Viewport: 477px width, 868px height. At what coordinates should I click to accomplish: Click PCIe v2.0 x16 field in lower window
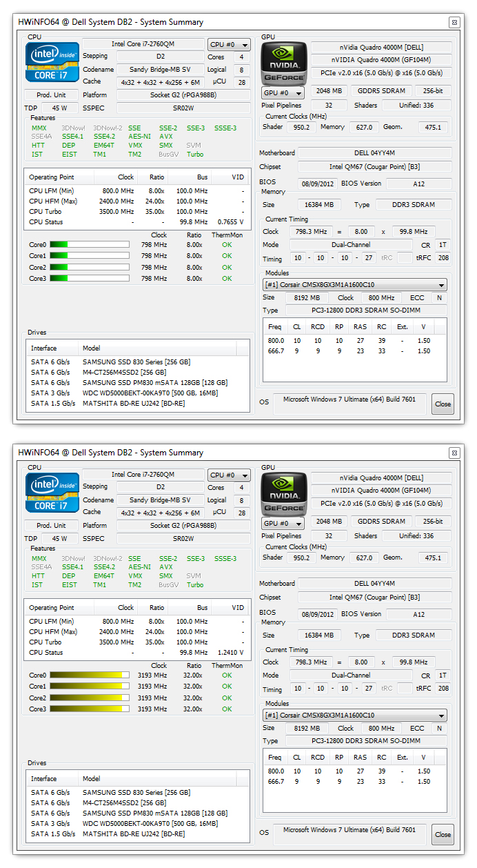pyautogui.click(x=382, y=503)
